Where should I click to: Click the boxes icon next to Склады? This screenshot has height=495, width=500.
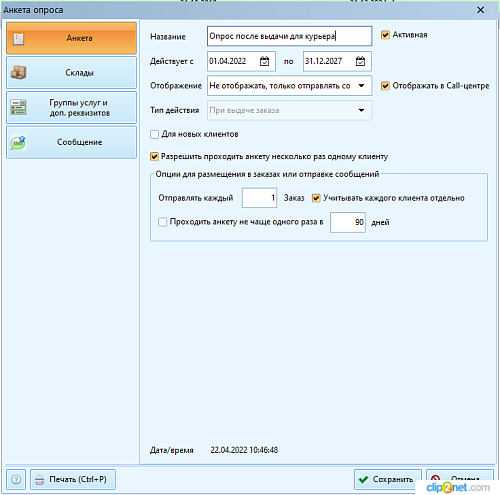[18, 72]
